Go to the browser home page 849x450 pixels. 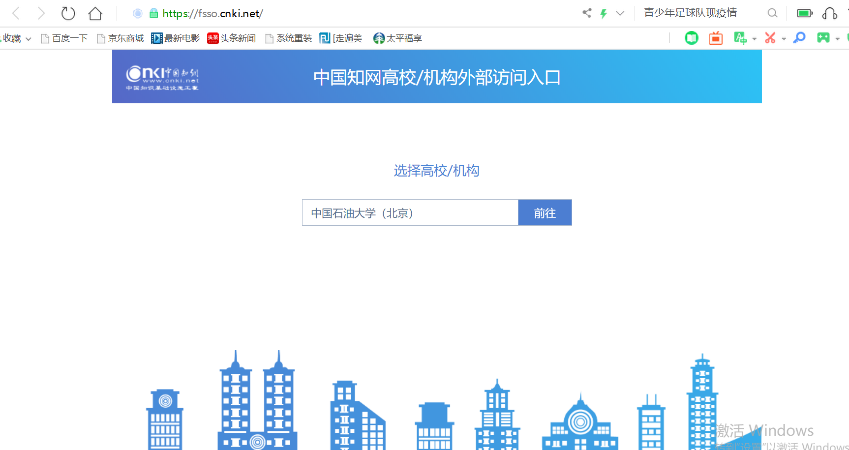(x=95, y=13)
